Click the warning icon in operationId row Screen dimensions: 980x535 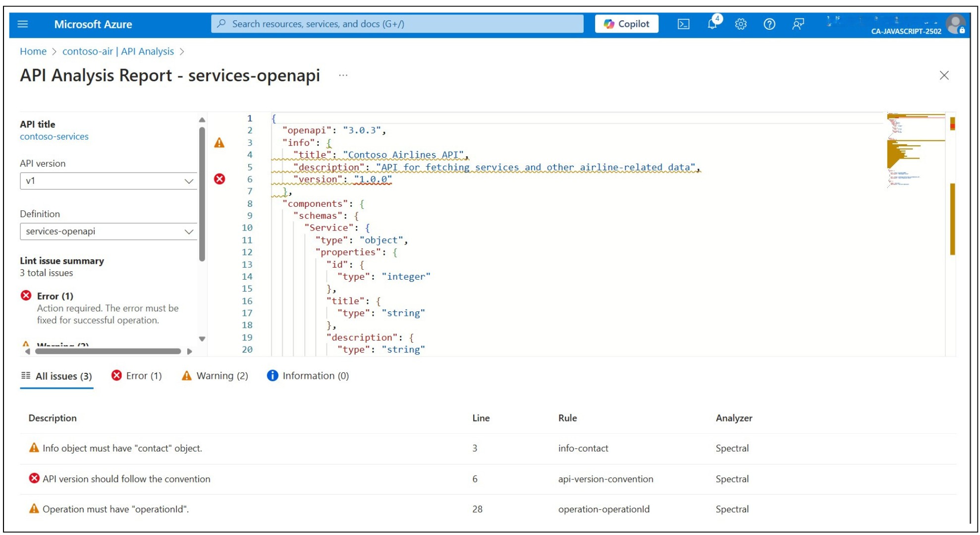click(34, 509)
